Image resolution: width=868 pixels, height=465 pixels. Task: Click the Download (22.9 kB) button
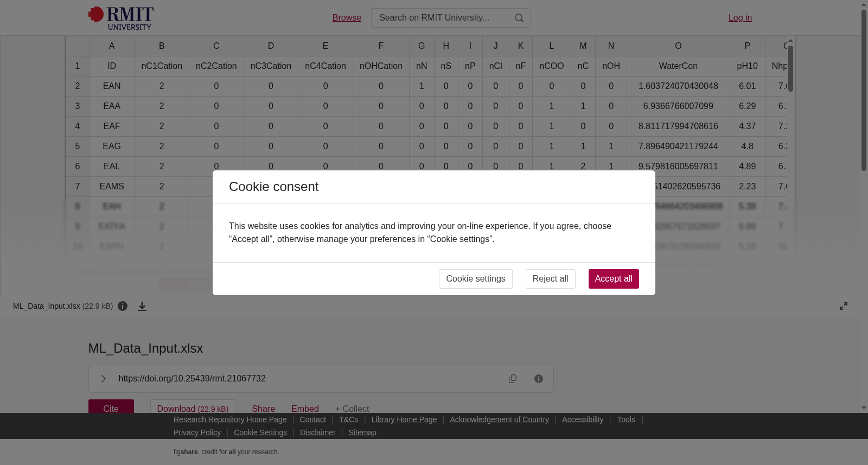[x=193, y=406]
